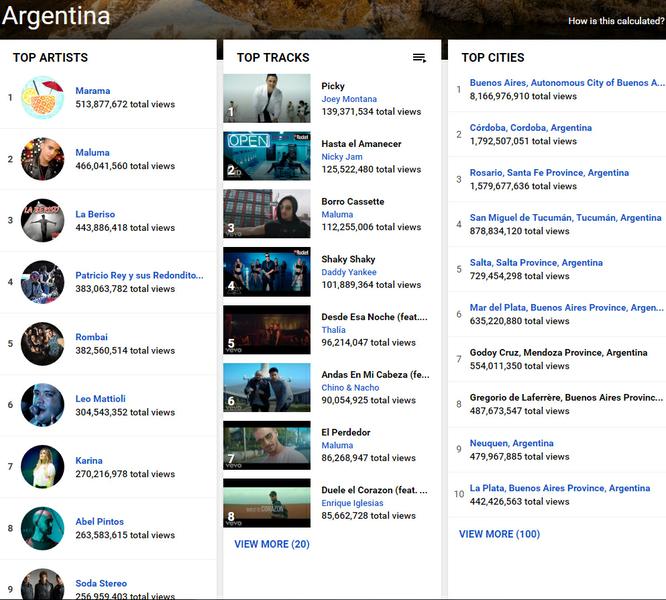The width and height of the screenshot is (666, 600).
Task: Expand Top Cities with View More (100)
Action: (499, 534)
